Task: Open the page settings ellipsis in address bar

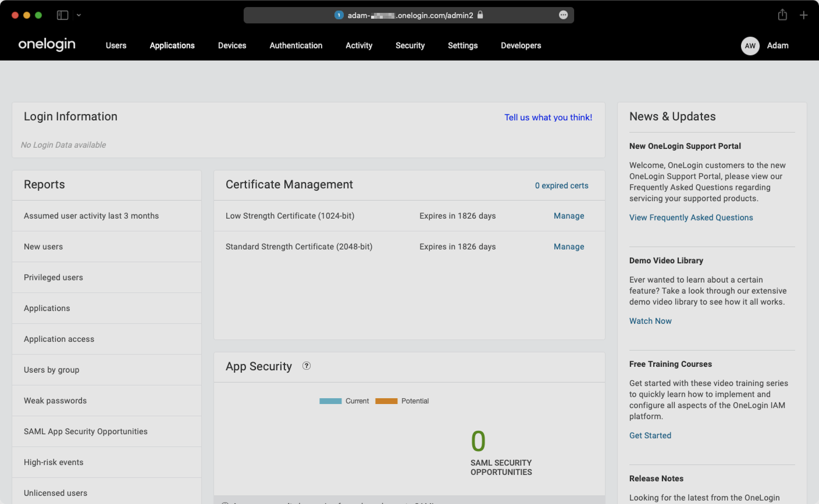Action: point(563,15)
